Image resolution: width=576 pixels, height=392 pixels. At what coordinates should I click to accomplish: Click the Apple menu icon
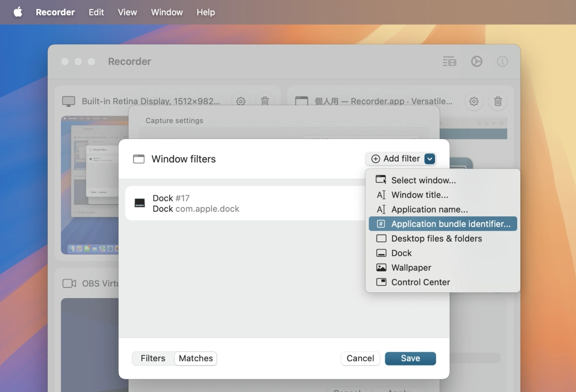(x=18, y=12)
